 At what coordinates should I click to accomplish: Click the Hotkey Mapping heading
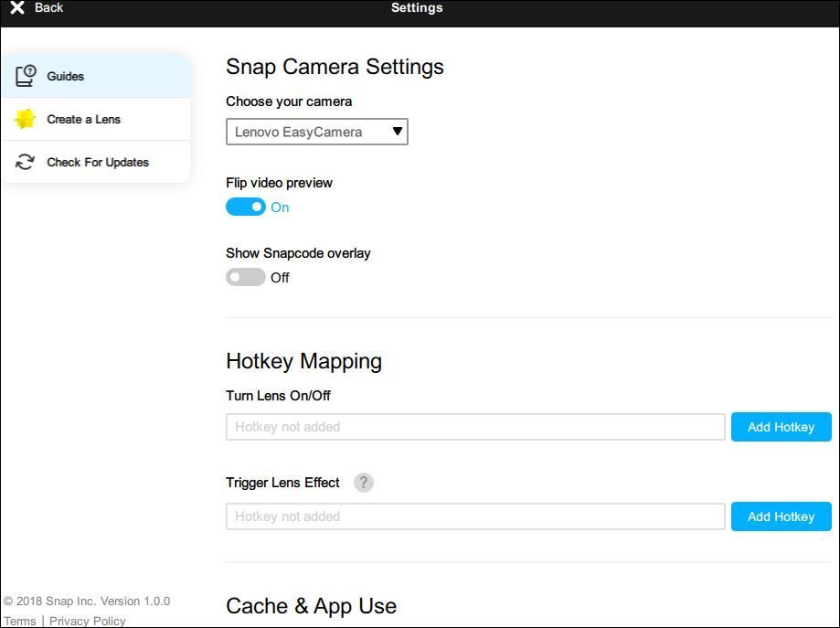coord(303,361)
